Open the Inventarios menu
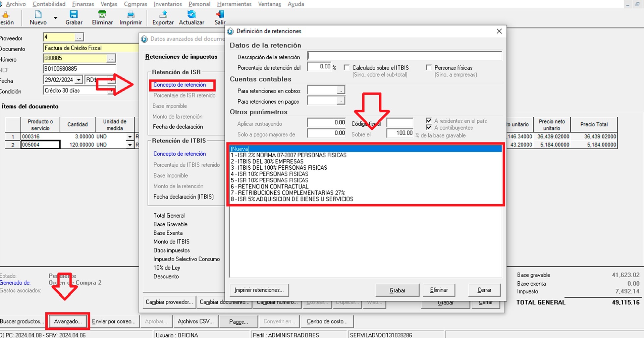The height and width of the screenshot is (338, 644). point(168,4)
